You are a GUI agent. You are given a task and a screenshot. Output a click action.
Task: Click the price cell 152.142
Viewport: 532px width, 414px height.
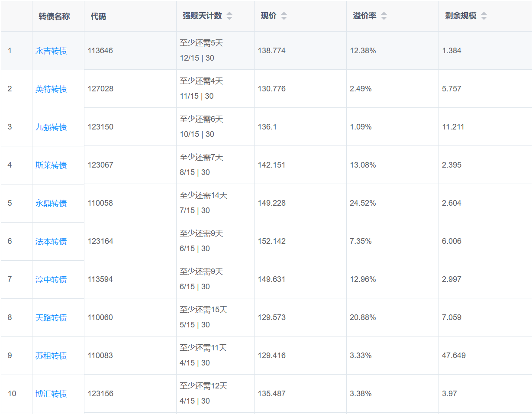click(x=271, y=241)
